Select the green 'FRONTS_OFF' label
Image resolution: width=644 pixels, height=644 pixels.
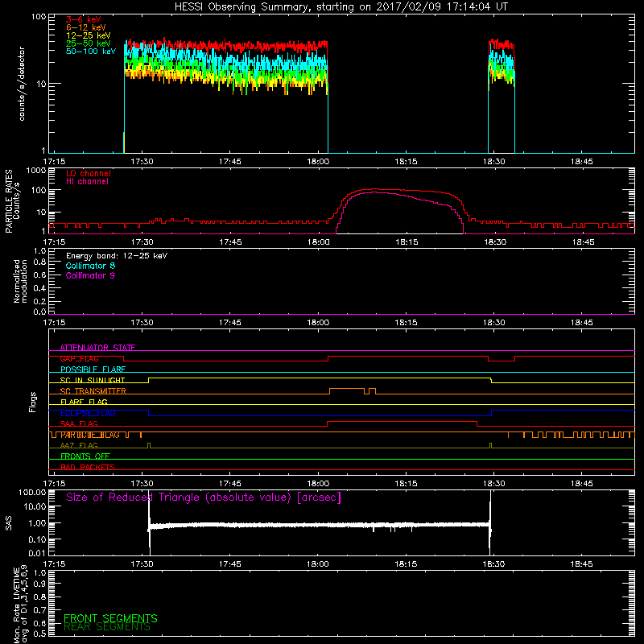(85, 456)
